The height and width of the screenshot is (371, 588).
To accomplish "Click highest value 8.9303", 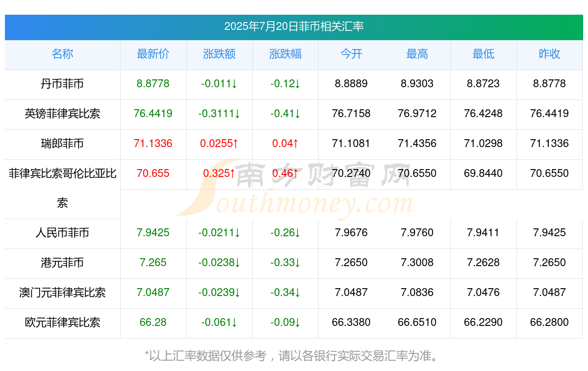I will [417, 84].
